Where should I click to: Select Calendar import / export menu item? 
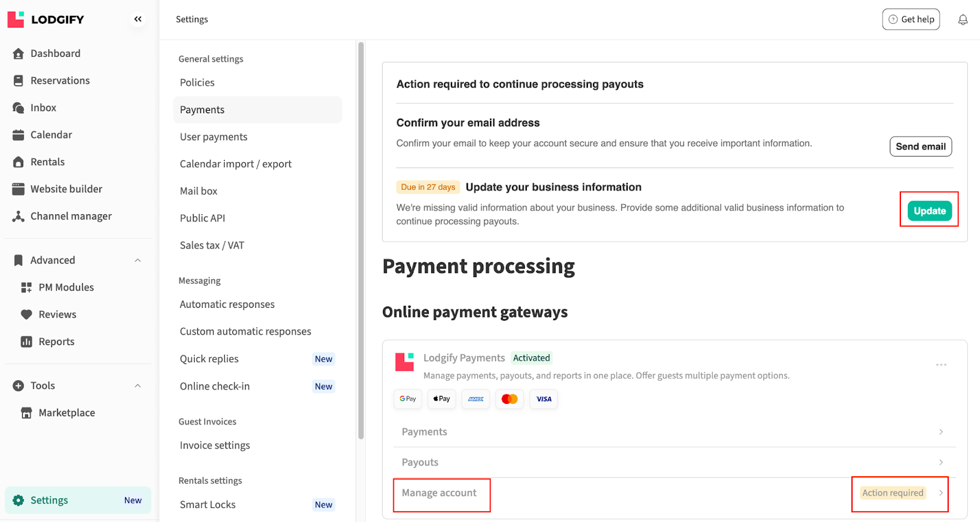235,164
